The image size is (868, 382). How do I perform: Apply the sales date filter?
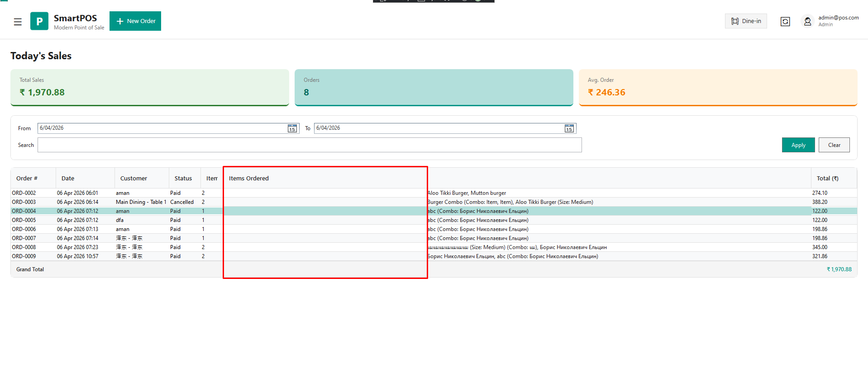click(798, 145)
